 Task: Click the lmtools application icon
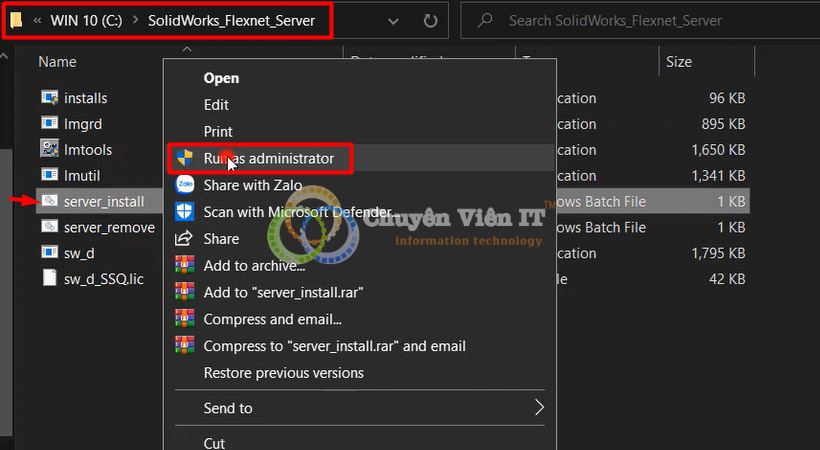(50, 149)
